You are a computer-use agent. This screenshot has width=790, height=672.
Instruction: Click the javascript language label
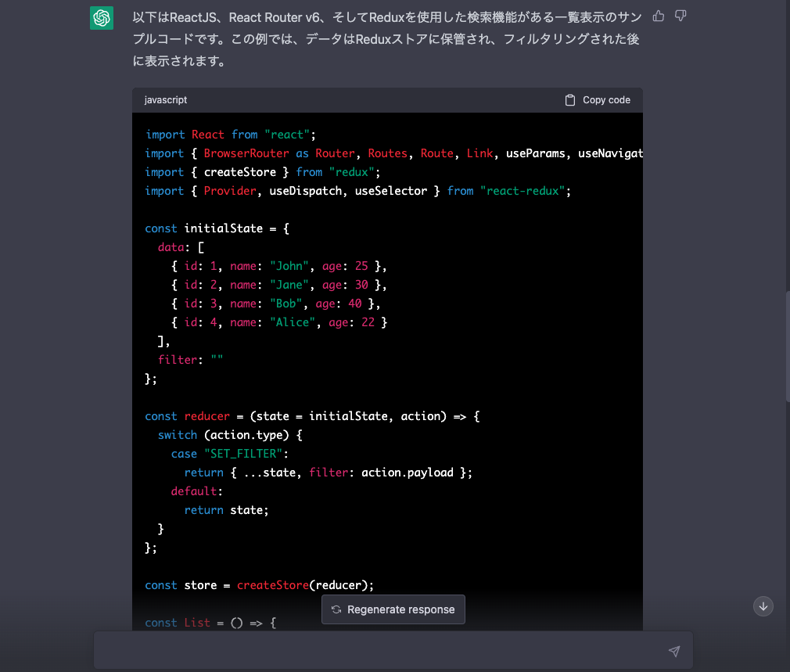click(165, 99)
